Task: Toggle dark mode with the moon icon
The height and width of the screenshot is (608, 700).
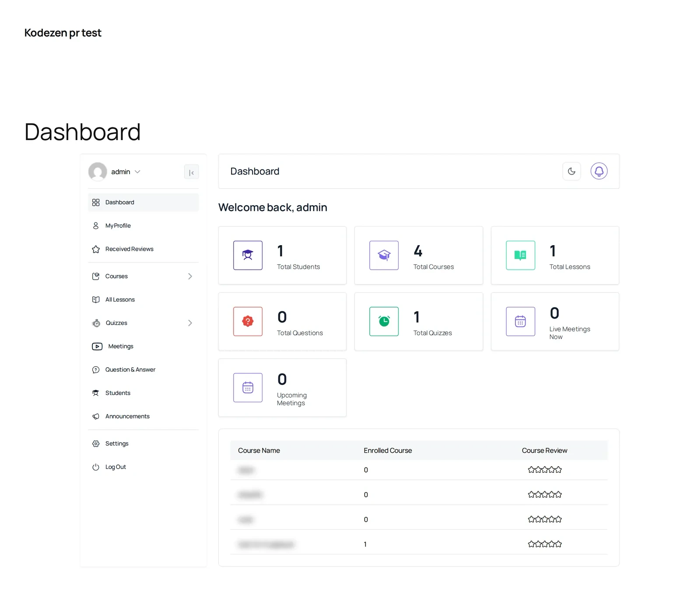Action: tap(571, 171)
